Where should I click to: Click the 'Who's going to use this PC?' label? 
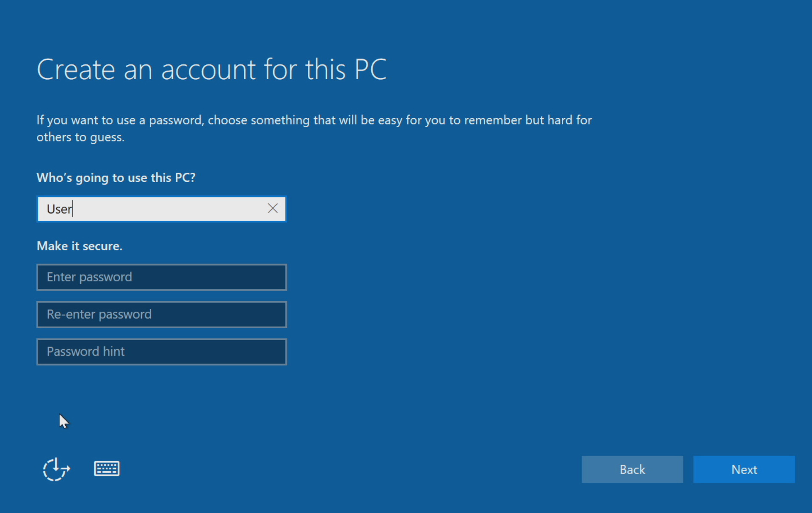tap(116, 177)
